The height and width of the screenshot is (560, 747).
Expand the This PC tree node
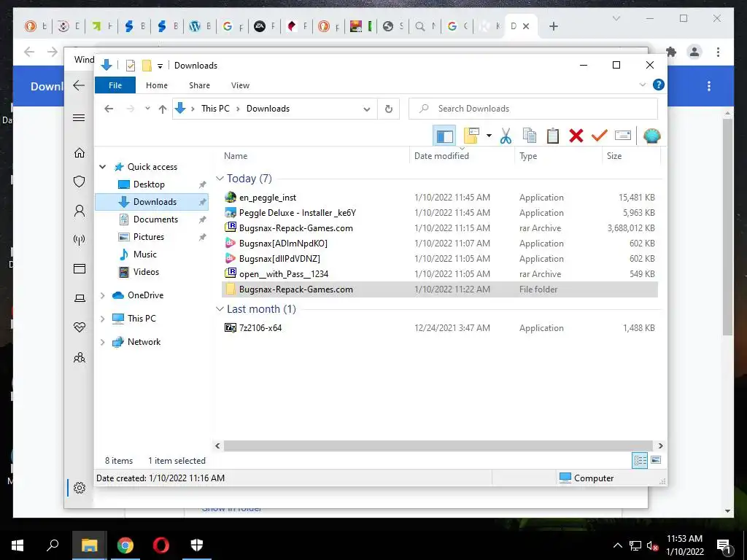tap(102, 319)
